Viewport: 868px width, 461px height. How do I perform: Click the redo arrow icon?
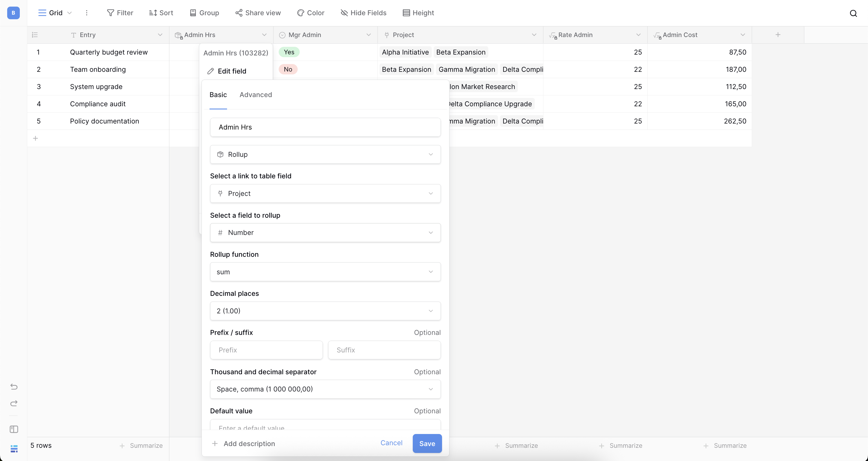point(14,403)
